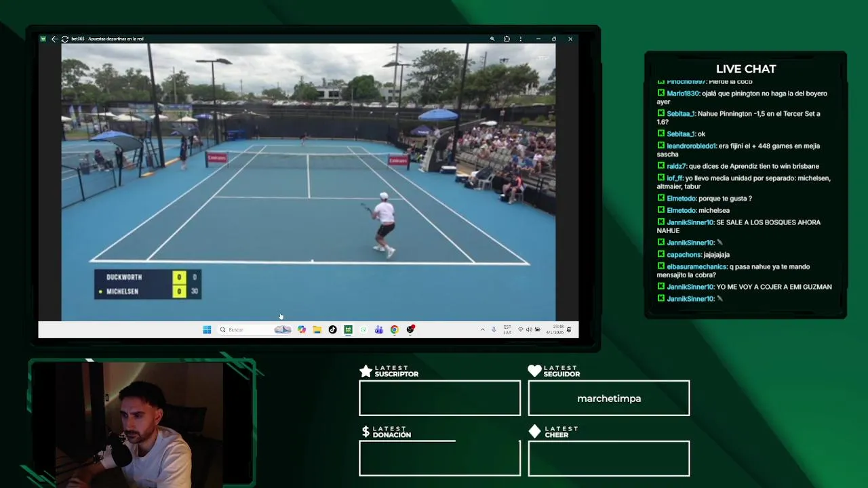
Task: Click the MICHELSEN name on scoreboard
Action: coord(122,291)
